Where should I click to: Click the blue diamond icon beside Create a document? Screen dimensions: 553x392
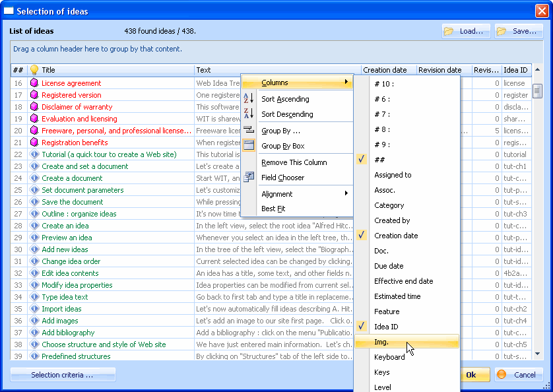pos(34,178)
